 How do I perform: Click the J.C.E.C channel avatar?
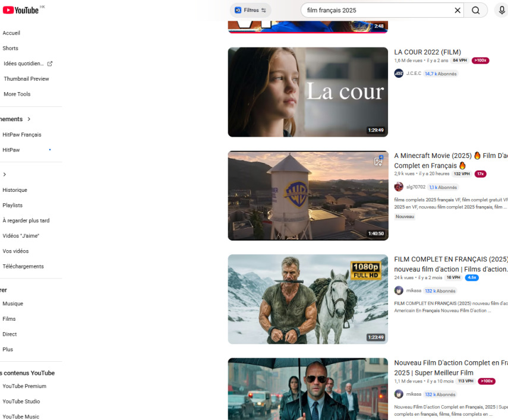click(399, 74)
